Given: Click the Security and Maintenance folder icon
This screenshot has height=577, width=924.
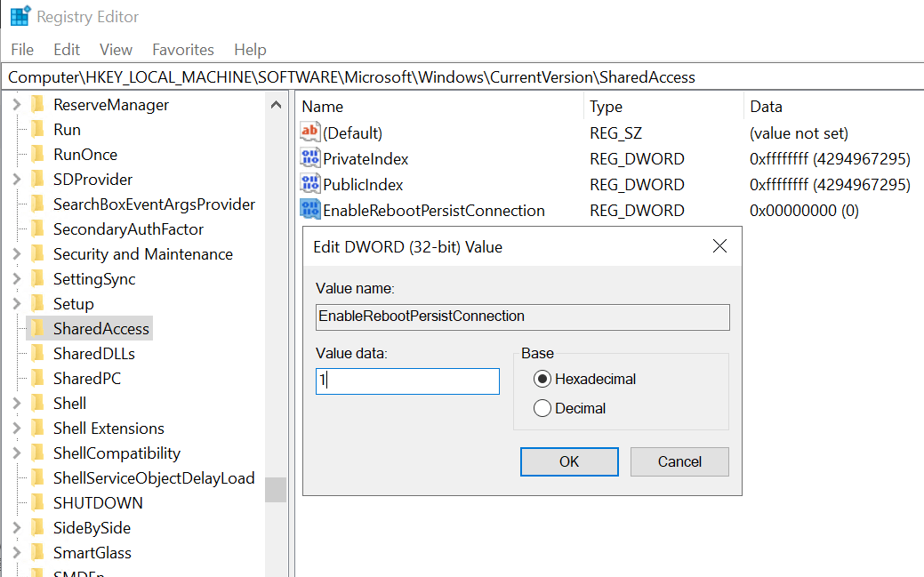Looking at the screenshot, I should 37,253.
